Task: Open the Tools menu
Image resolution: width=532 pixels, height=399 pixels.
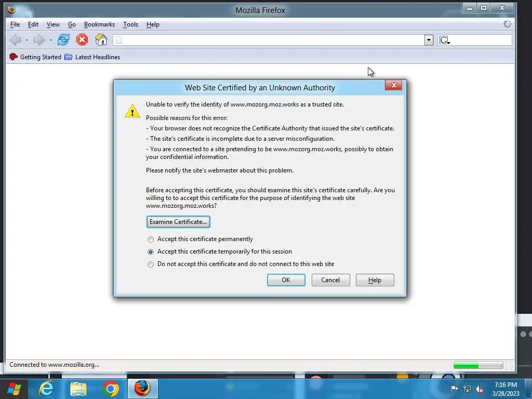Action: pyautogui.click(x=130, y=24)
